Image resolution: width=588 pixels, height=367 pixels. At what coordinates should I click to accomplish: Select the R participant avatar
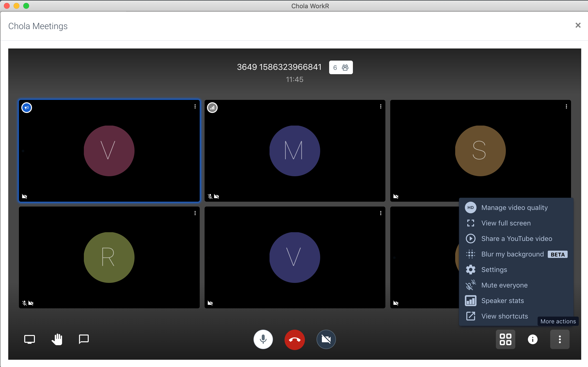pos(109,257)
